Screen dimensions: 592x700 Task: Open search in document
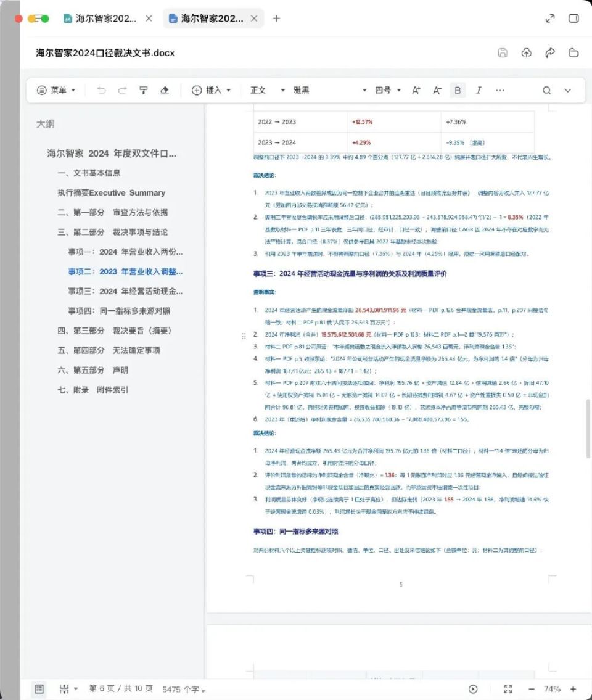(546, 90)
